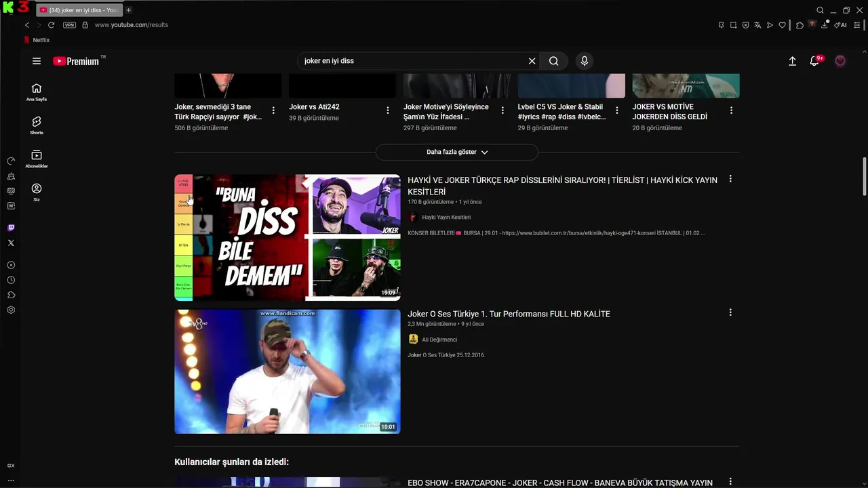
Task: Open the GX corner button in sidebar
Action: (x=11, y=466)
